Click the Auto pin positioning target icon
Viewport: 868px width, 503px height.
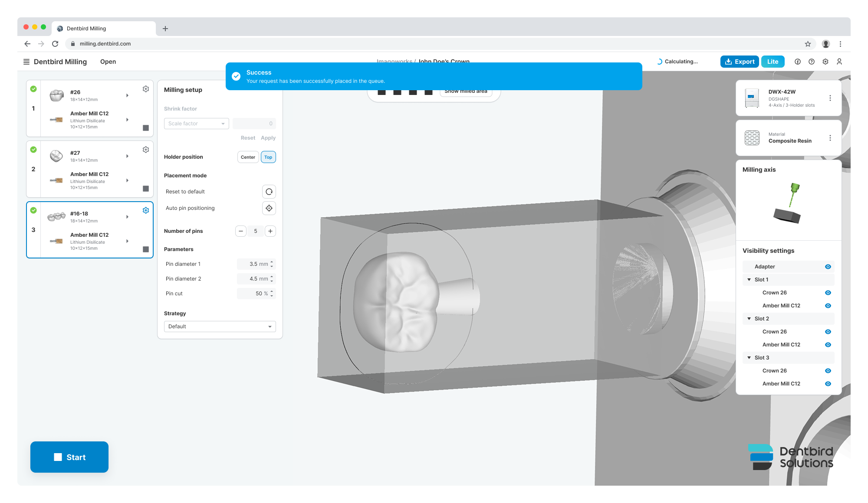(269, 208)
